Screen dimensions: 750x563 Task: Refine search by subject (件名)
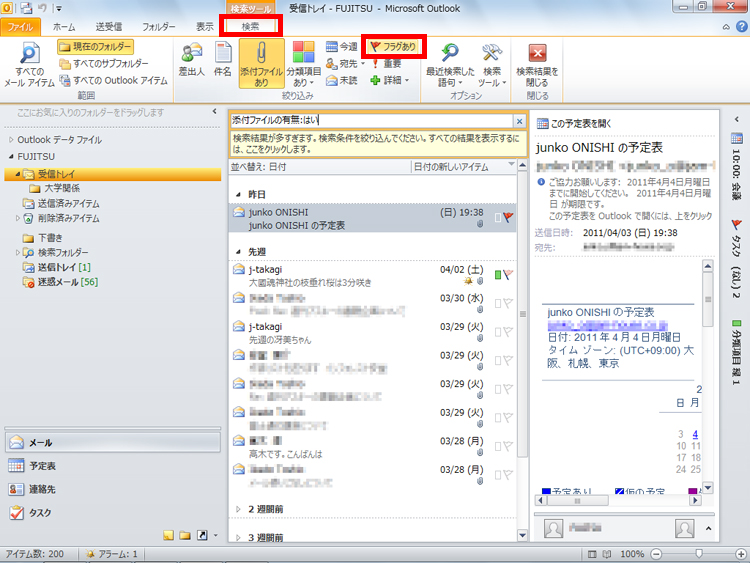tap(222, 59)
